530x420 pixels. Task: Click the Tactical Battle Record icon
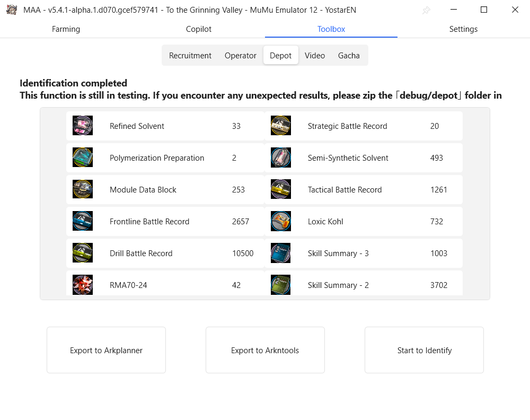click(280, 189)
